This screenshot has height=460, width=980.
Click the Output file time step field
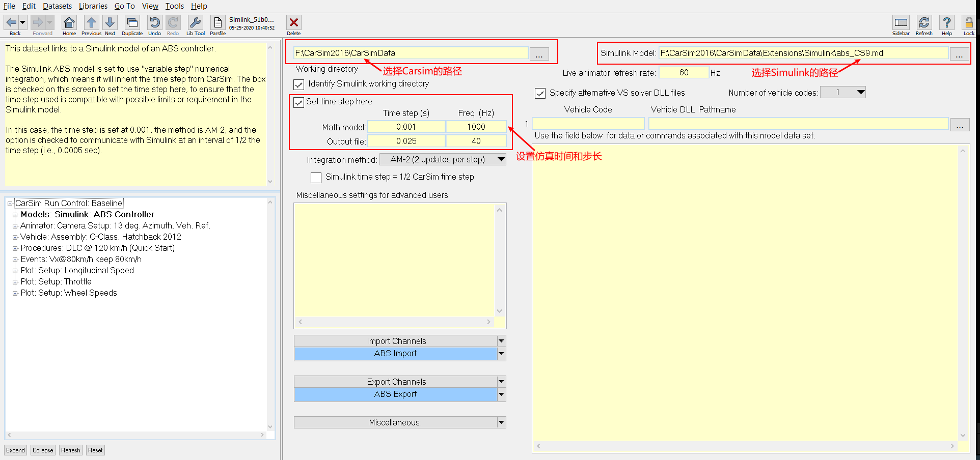coord(406,141)
